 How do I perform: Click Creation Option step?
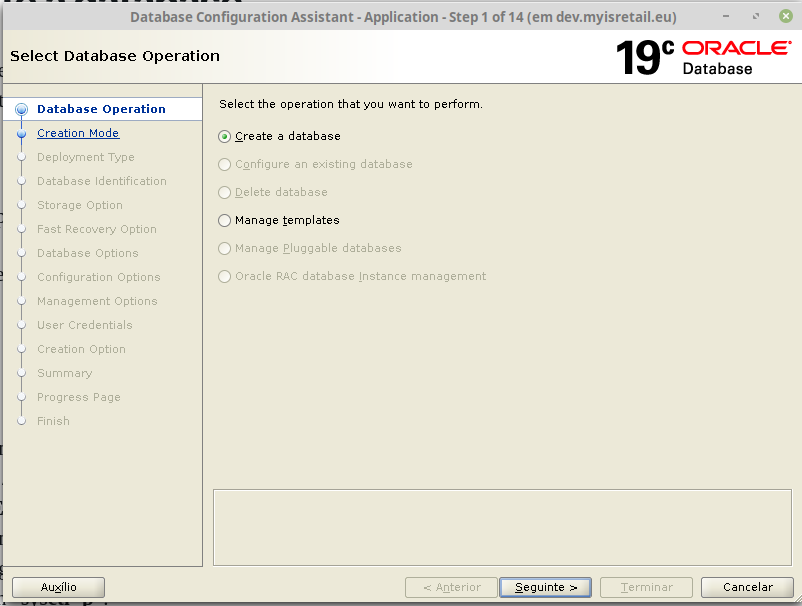coord(81,349)
